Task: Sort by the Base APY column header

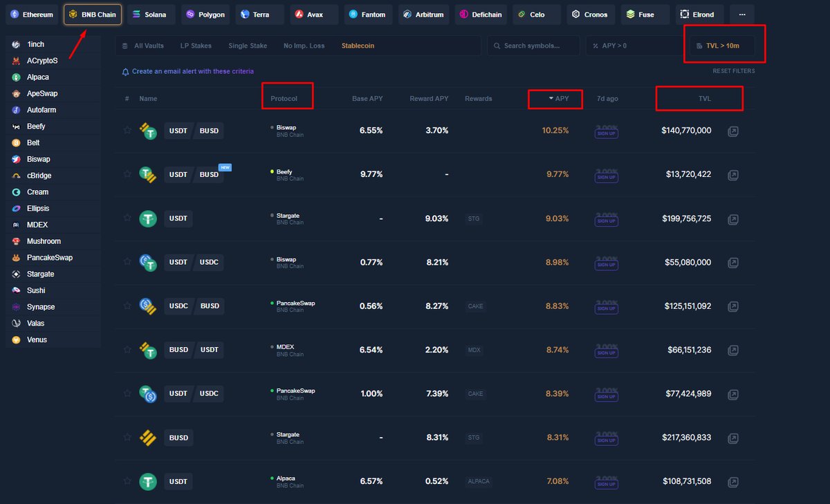Action: point(367,99)
